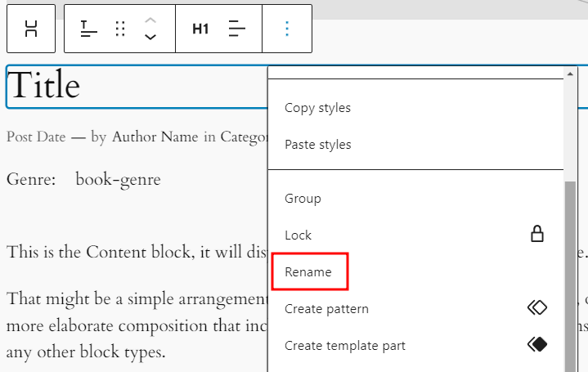588x372 pixels.
Task: Select Rename in the block options menu
Action: click(x=307, y=272)
